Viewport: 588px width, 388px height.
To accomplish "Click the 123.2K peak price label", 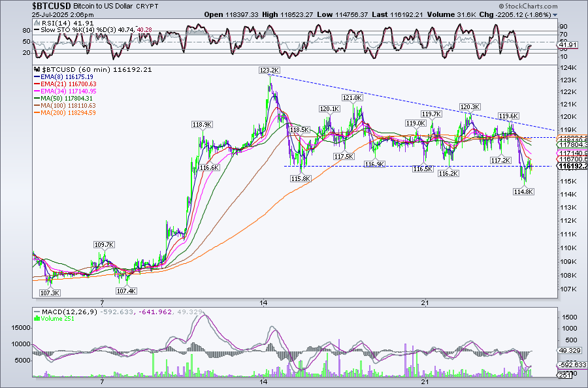I will [x=269, y=70].
